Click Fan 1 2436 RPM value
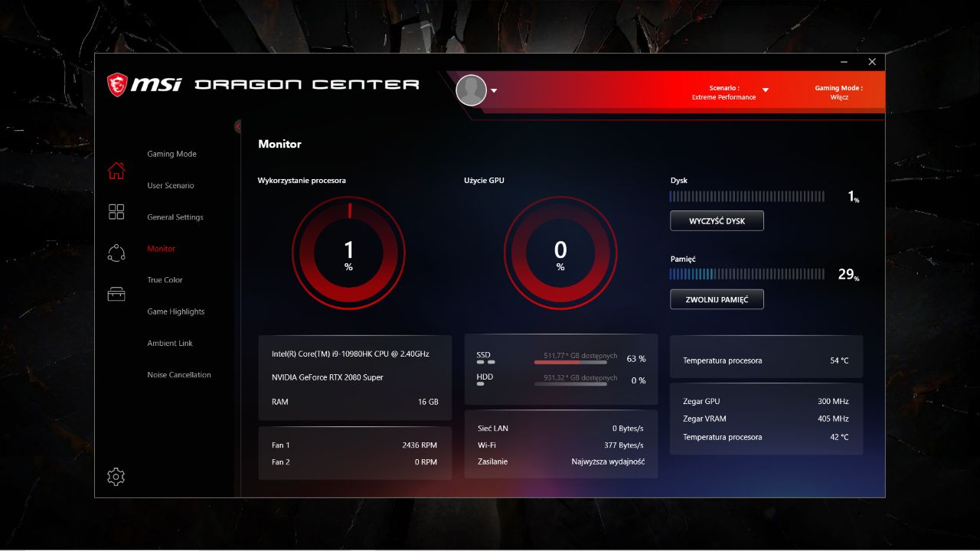 [x=420, y=445]
